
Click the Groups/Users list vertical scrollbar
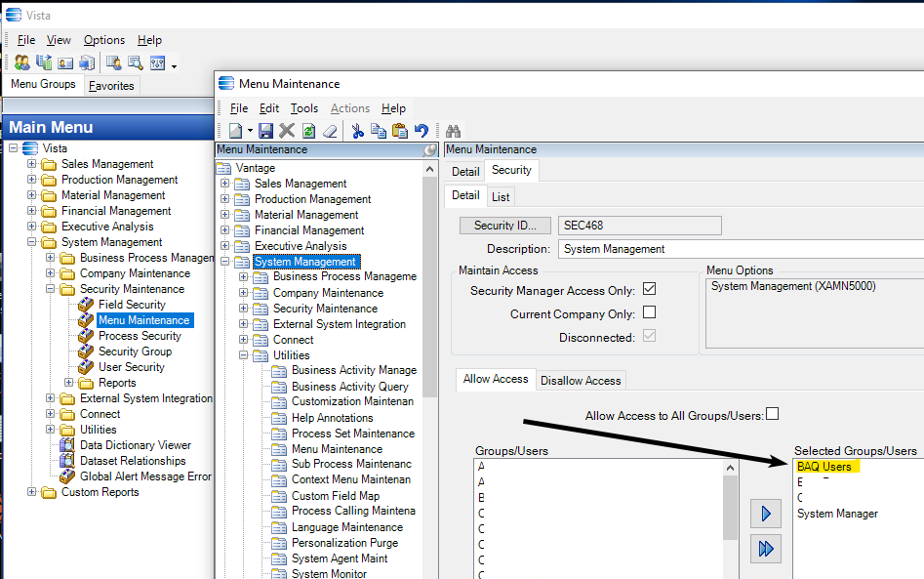tap(730, 518)
